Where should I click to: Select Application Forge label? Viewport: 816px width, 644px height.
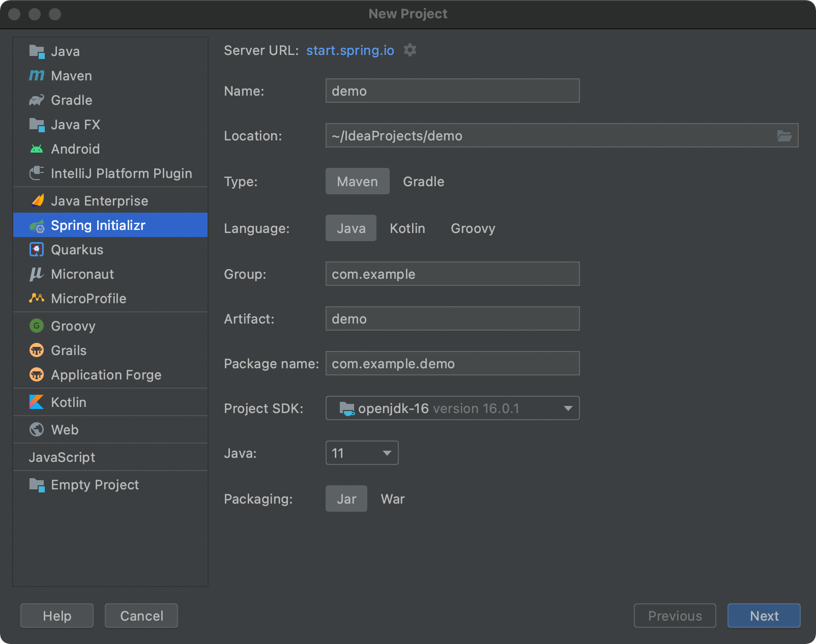[x=106, y=375]
